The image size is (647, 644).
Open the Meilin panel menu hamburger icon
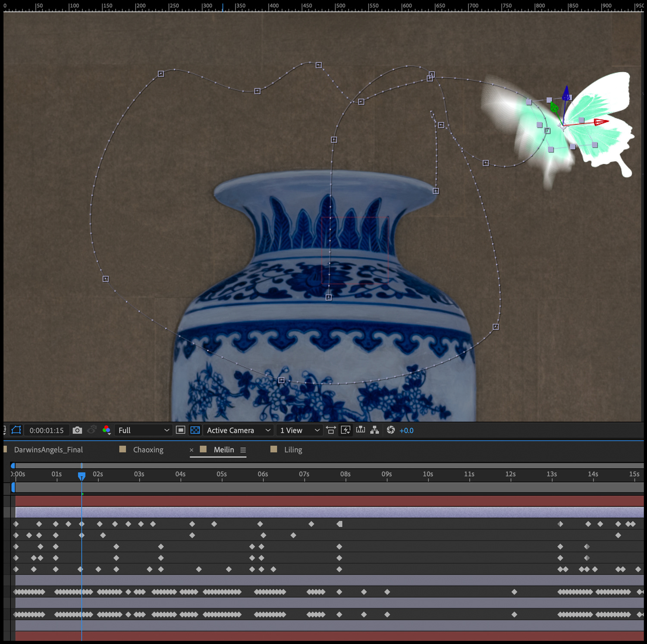point(243,450)
